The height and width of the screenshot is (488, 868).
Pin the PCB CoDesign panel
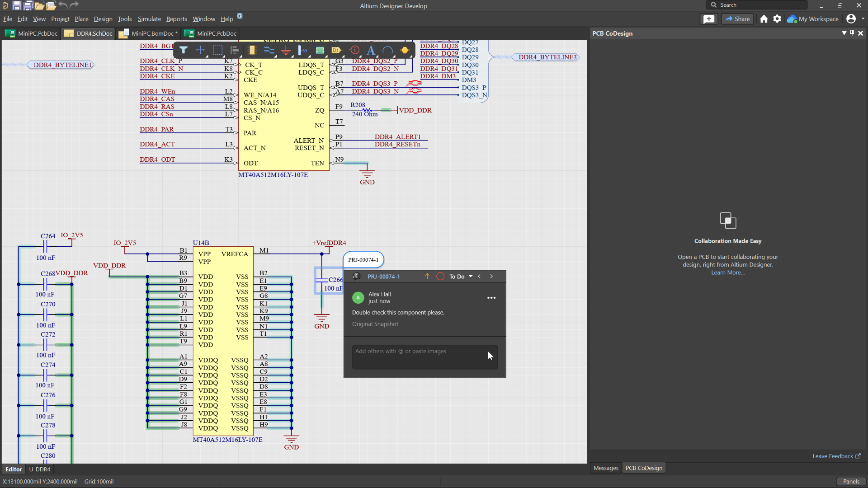[x=852, y=33]
